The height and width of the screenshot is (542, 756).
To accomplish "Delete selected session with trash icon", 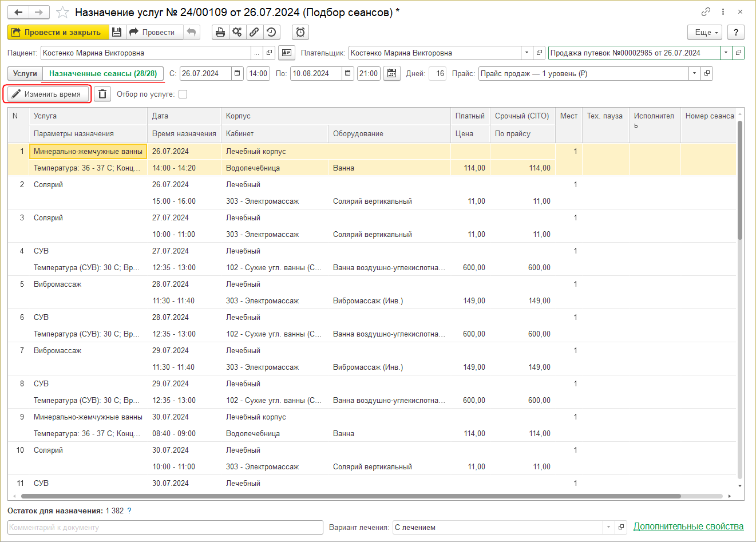I will point(102,94).
